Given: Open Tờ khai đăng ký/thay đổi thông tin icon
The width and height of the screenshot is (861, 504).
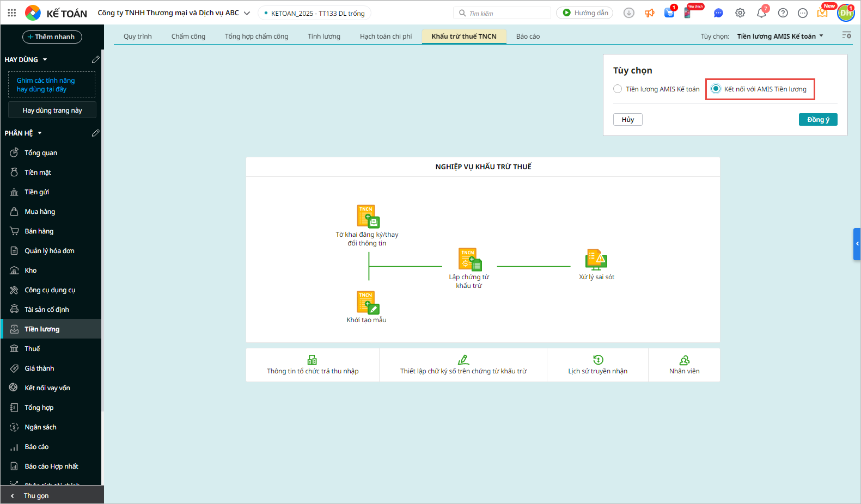Looking at the screenshot, I should point(368,216).
